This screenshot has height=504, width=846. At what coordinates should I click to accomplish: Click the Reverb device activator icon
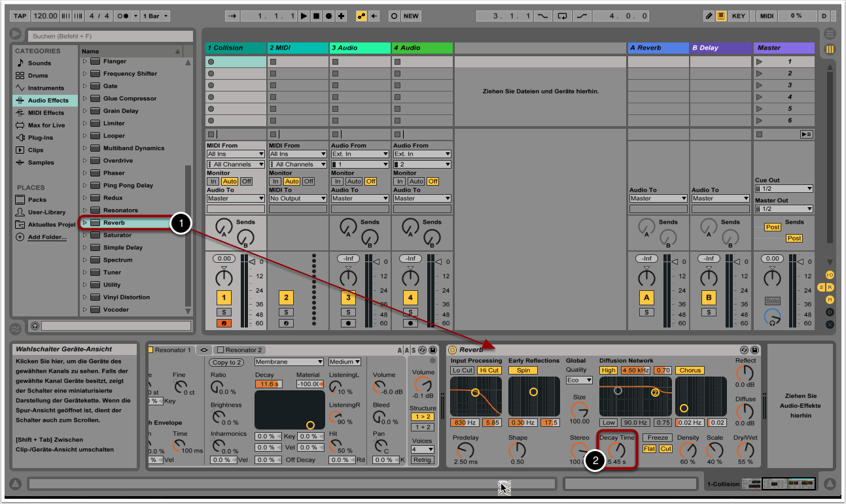[x=452, y=350]
